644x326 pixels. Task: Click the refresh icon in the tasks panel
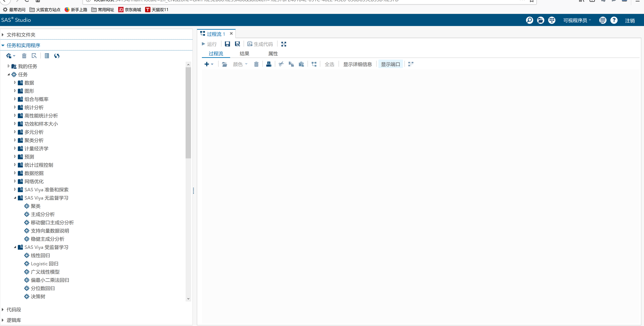(57, 56)
